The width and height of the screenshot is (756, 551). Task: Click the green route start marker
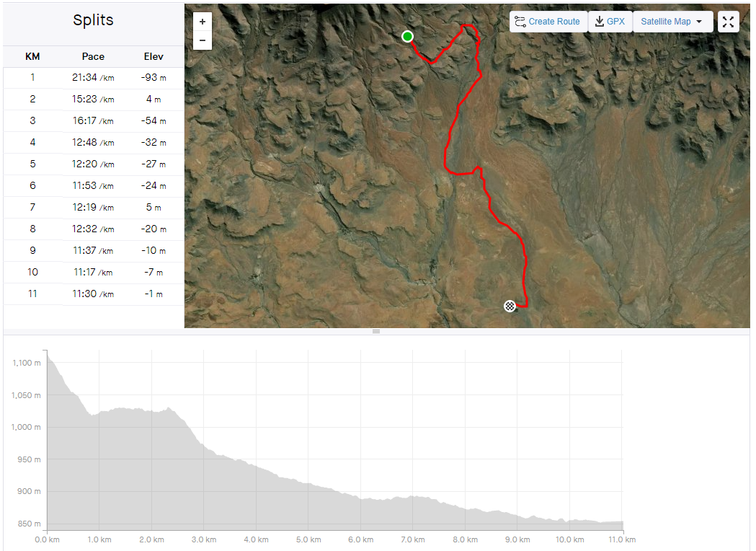[x=407, y=37]
